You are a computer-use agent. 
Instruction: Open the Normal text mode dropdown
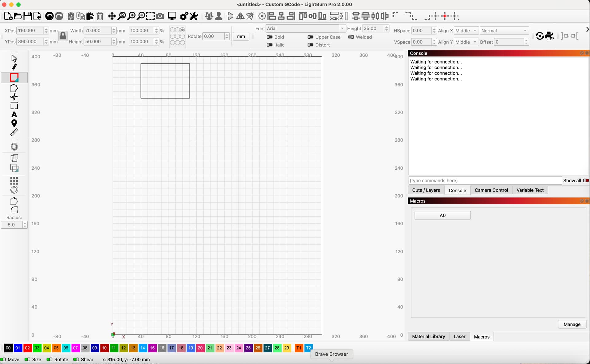504,31
